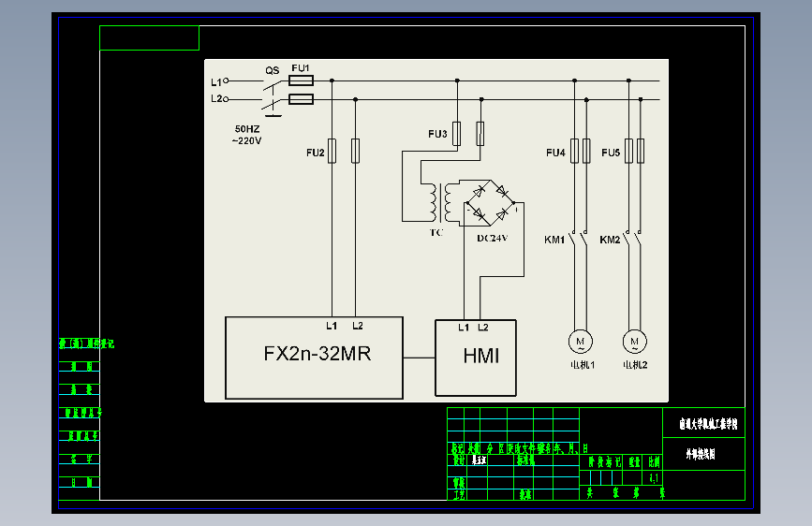Select the HMI block label

481,356
